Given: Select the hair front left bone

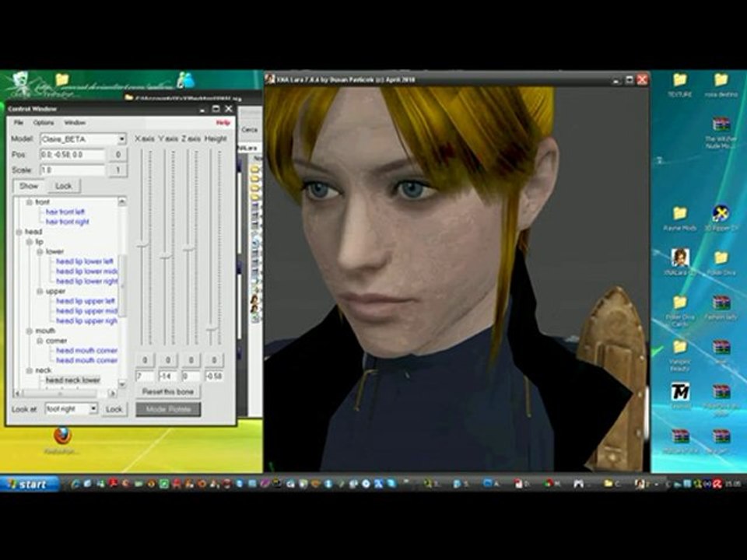Looking at the screenshot, I should (x=65, y=212).
